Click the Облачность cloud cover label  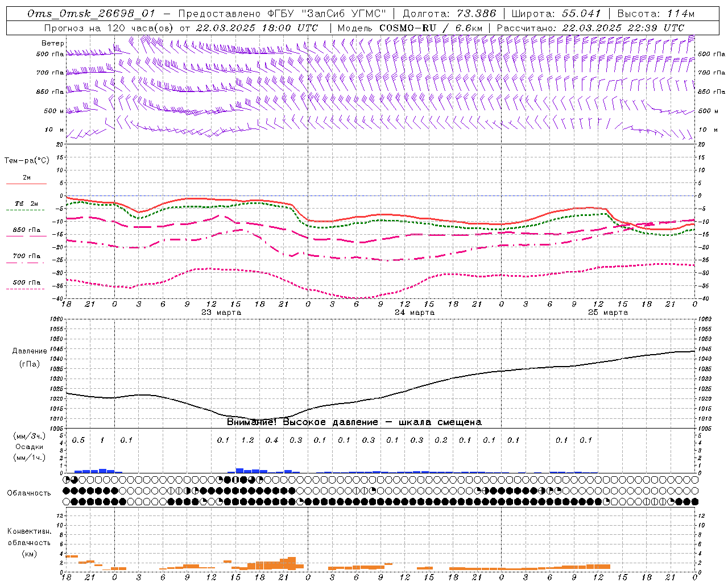coord(29,493)
